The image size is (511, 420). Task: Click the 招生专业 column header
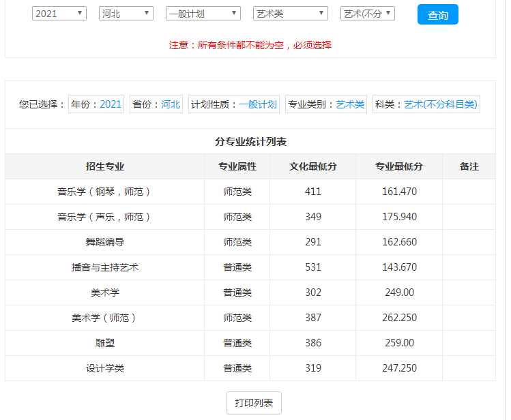(x=105, y=166)
